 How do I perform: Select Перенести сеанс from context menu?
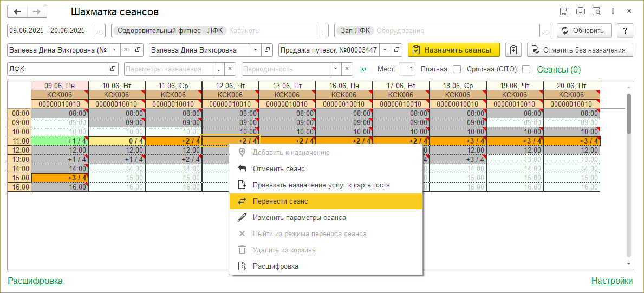click(x=280, y=201)
